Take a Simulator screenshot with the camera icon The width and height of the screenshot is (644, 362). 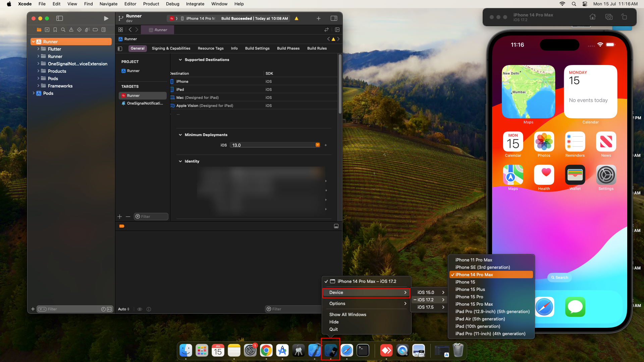[x=609, y=17]
